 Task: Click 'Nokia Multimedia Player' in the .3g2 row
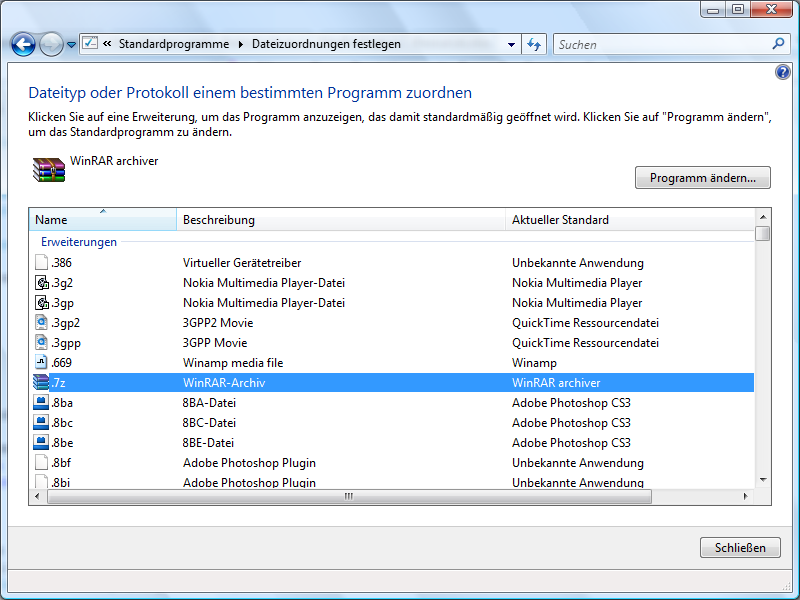pos(577,283)
